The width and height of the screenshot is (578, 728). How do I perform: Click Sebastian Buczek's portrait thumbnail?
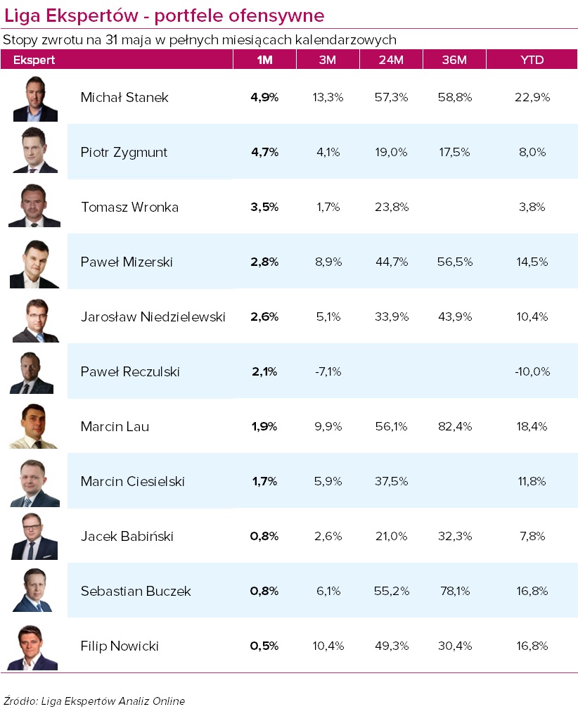[x=35, y=591]
